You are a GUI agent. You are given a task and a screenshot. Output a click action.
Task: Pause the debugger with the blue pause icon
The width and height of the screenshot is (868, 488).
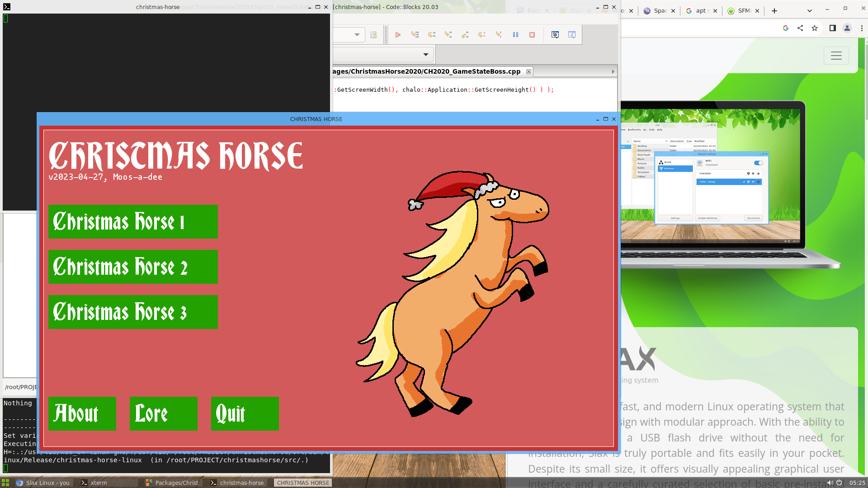tap(515, 35)
